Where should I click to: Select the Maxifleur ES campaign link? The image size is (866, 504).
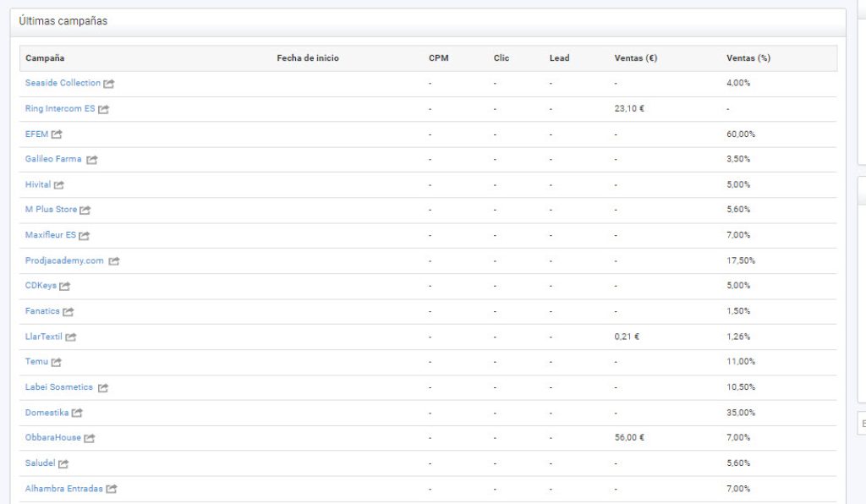click(x=50, y=234)
